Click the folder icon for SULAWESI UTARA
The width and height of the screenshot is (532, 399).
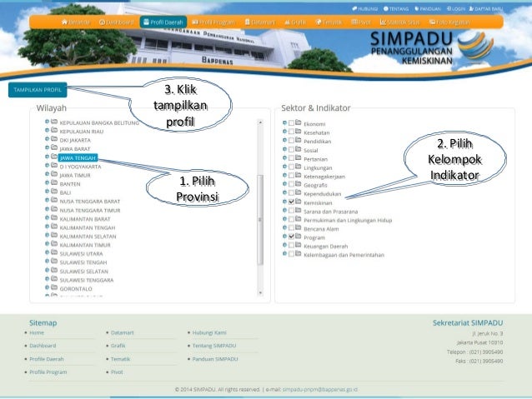[x=54, y=252]
